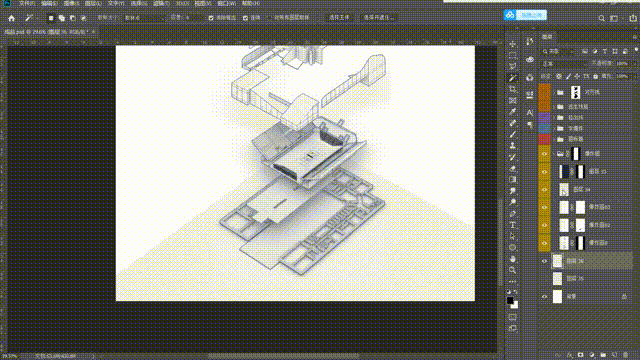
Task: Select the Gradient tool
Action: point(513,180)
